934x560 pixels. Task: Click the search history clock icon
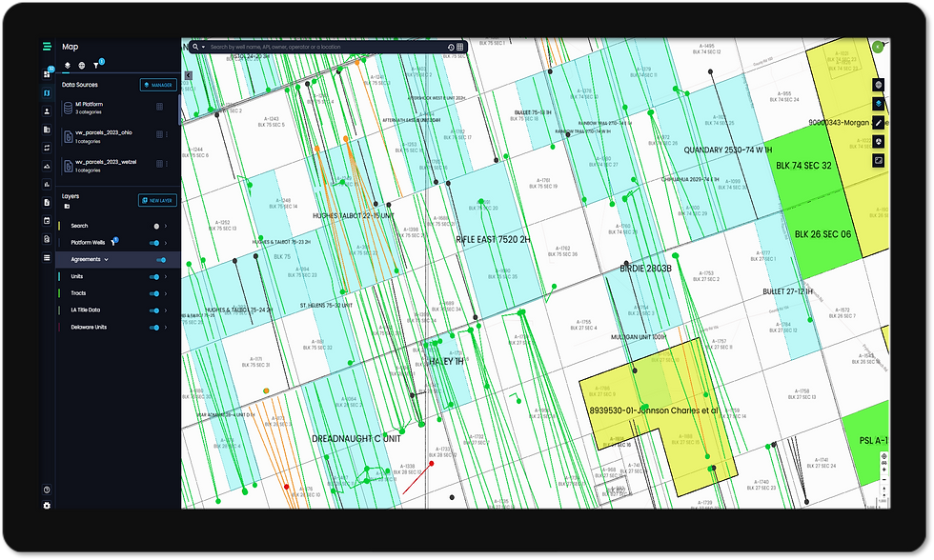(x=449, y=47)
